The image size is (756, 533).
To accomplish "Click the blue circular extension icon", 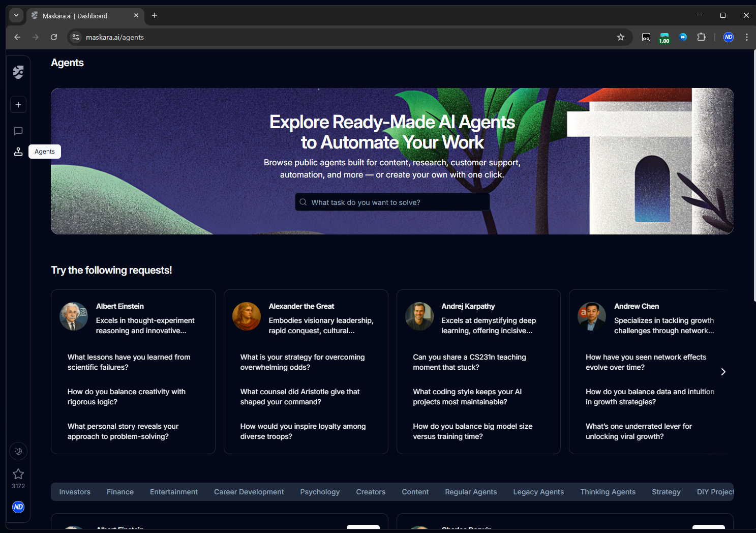I will pyautogui.click(x=683, y=37).
